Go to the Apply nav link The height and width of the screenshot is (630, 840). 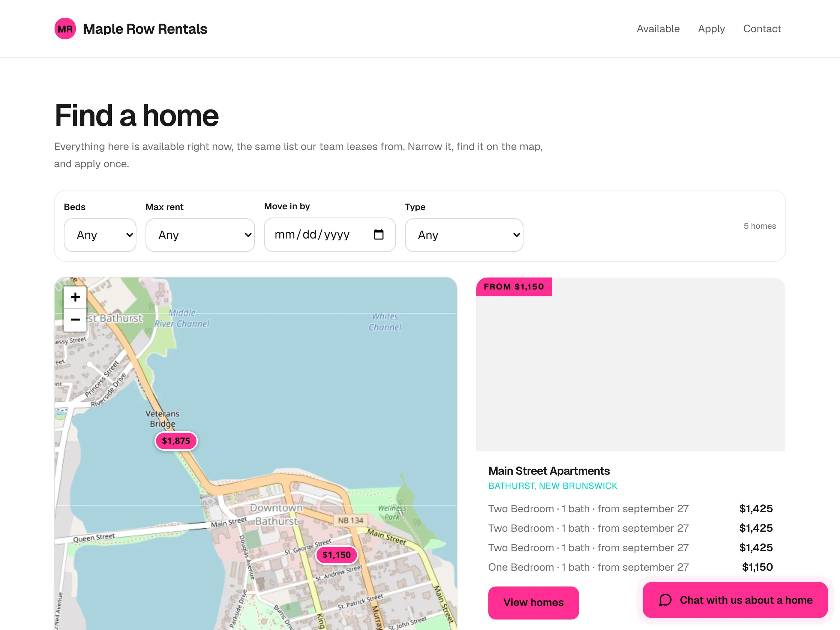coord(711,29)
